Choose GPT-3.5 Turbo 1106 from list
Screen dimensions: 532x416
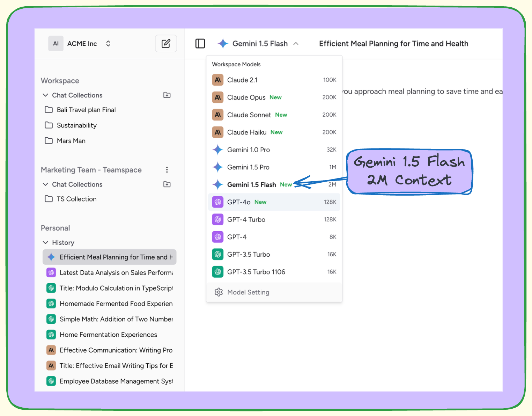[274, 272]
